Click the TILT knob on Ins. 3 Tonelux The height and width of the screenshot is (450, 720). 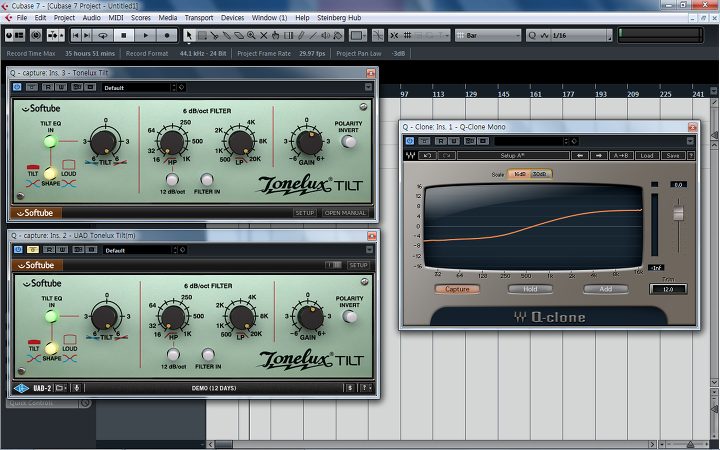104,142
